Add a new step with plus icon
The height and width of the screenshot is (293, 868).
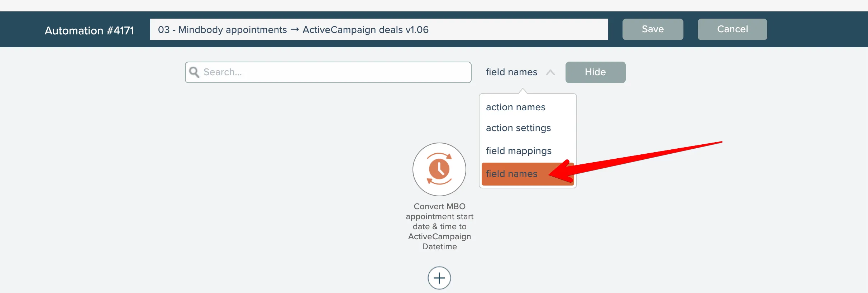coord(439,278)
